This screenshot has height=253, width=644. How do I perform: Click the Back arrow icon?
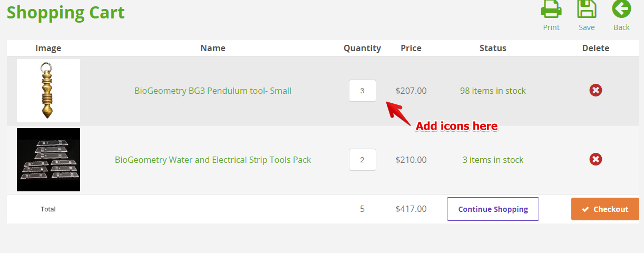click(x=621, y=9)
